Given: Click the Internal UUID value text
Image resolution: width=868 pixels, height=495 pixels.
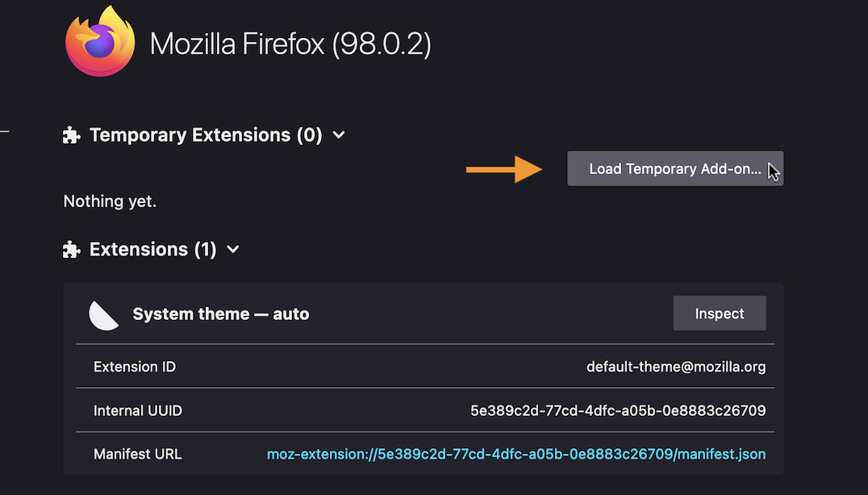Looking at the screenshot, I should [x=618, y=410].
